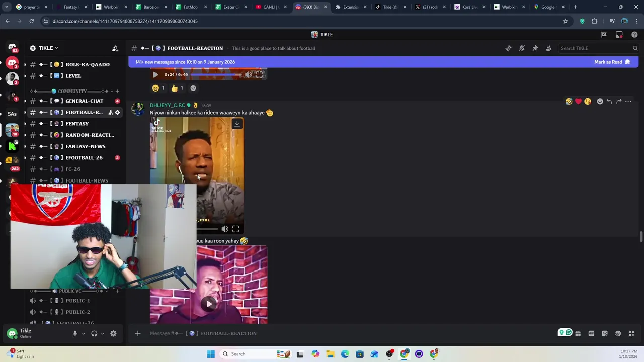Screen dimensions: 644x362
Task: Join the PUBLIC-1 voice channel
Action: coord(74,301)
